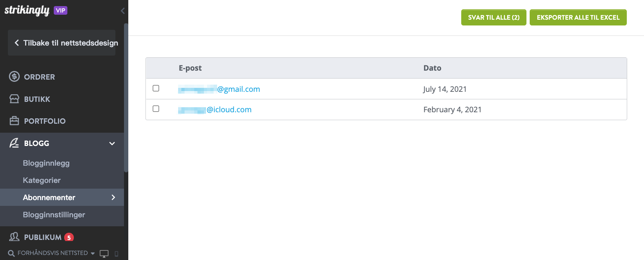Viewport: 644px width, 260px height.
Task: Go to Blogginnstillinger
Action: [54, 215]
